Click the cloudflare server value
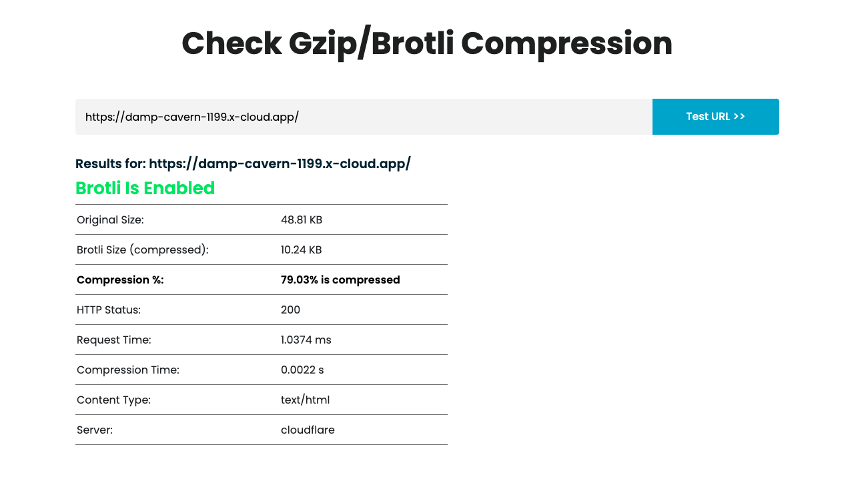 [308, 430]
